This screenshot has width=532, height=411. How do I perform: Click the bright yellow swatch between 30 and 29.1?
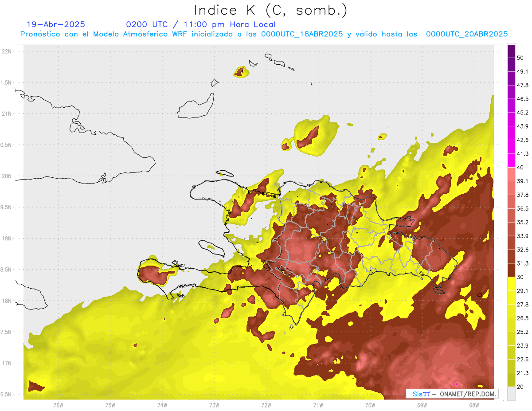coord(511,284)
